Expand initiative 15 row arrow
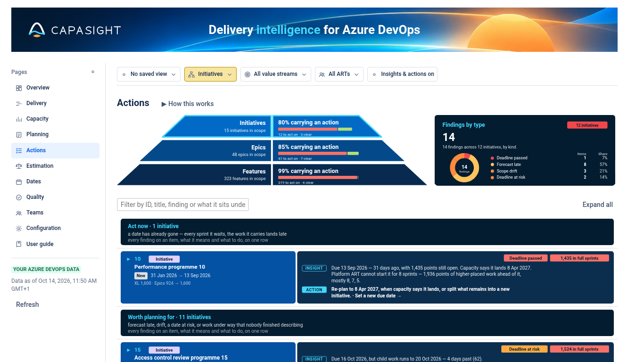644x362 pixels. [129, 350]
